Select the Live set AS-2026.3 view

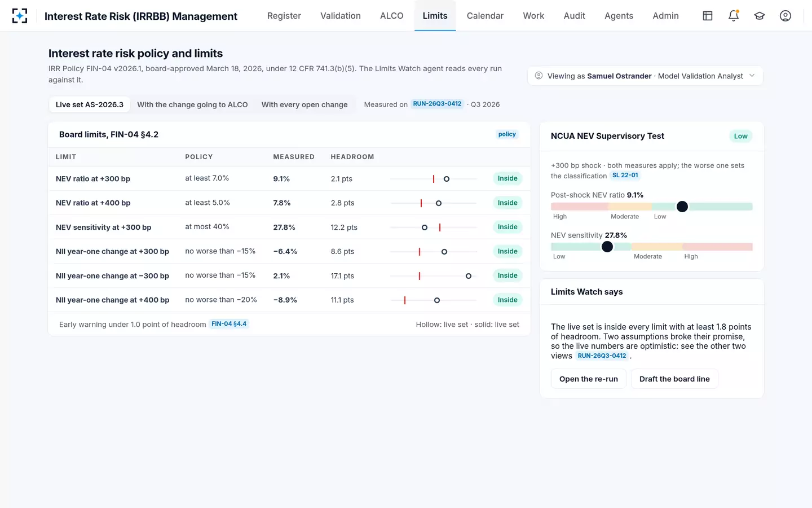pyautogui.click(x=90, y=104)
